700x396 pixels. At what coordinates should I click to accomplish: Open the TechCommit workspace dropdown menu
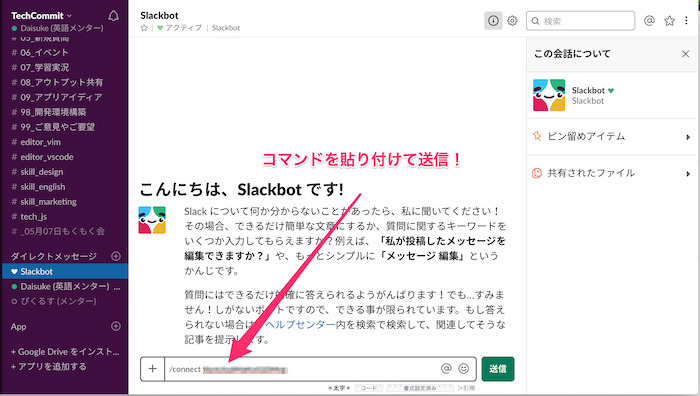pos(41,16)
